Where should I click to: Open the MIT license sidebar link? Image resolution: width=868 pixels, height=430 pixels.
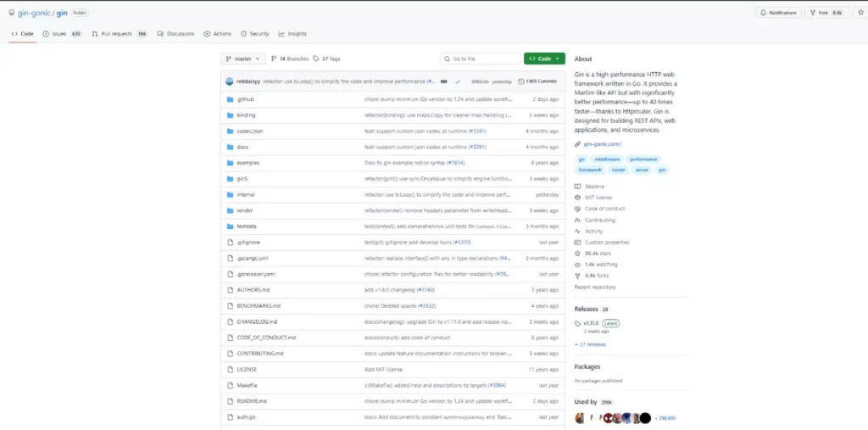pos(598,197)
